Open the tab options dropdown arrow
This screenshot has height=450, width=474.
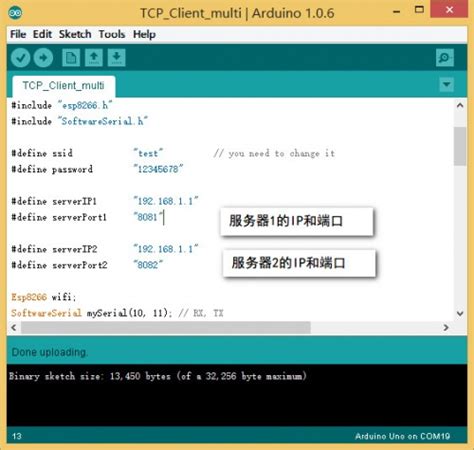coord(446,85)
